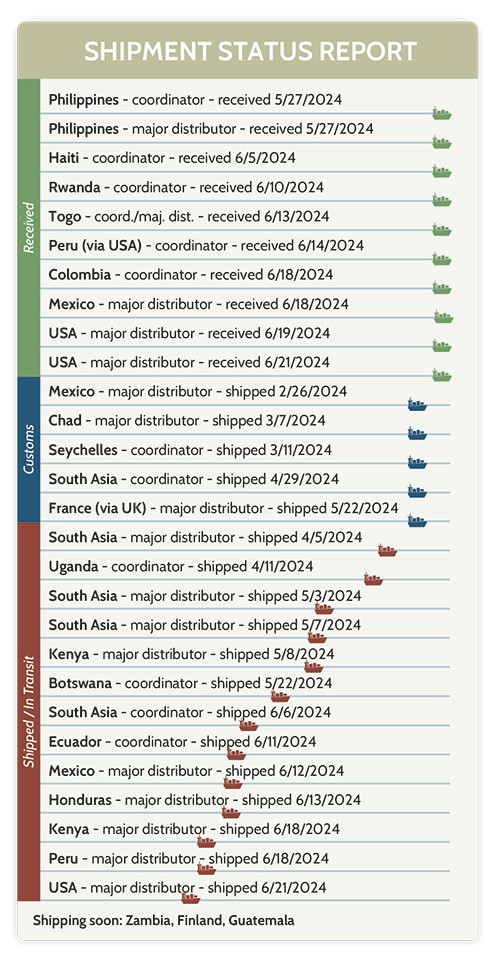Click the green ship icon for Rwanda coordinator
The image size is (500, 963).
[x=442, y=200]
